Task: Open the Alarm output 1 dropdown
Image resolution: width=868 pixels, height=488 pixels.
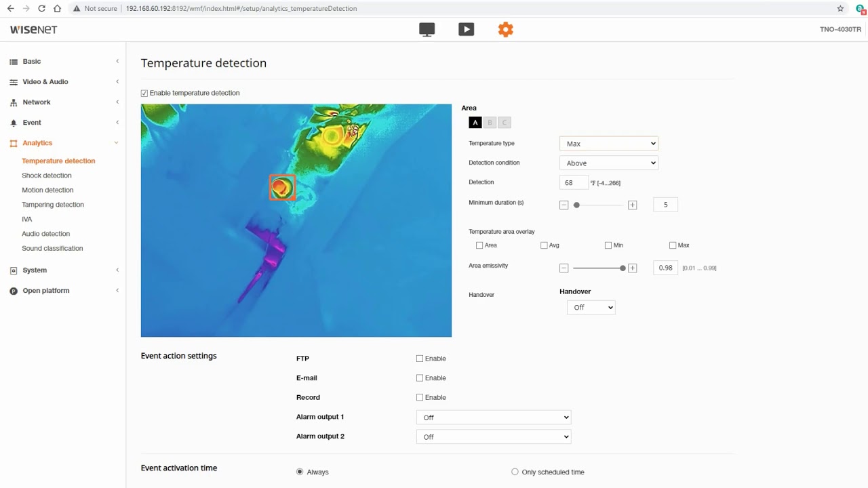Action: [494, 418]
